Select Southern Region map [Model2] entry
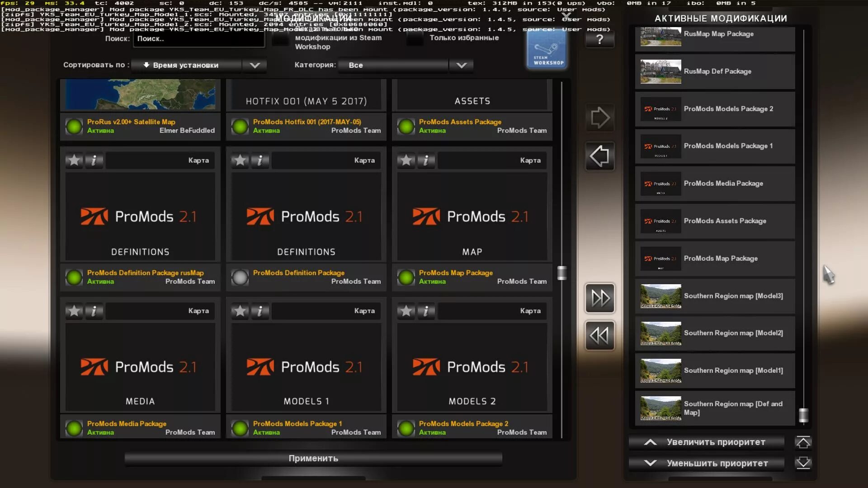The height and width of the screenshot is (488, 868). coord(715,333)
